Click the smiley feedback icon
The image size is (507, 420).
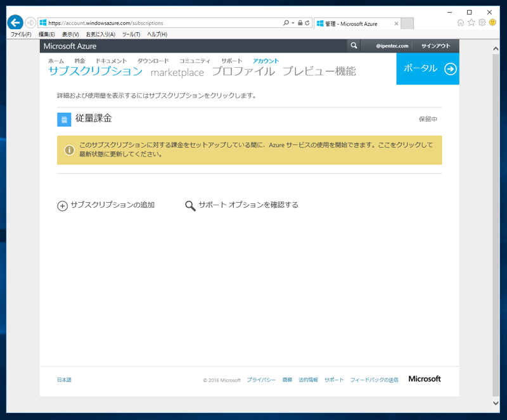pyautogui.click(x=492, y=22)
